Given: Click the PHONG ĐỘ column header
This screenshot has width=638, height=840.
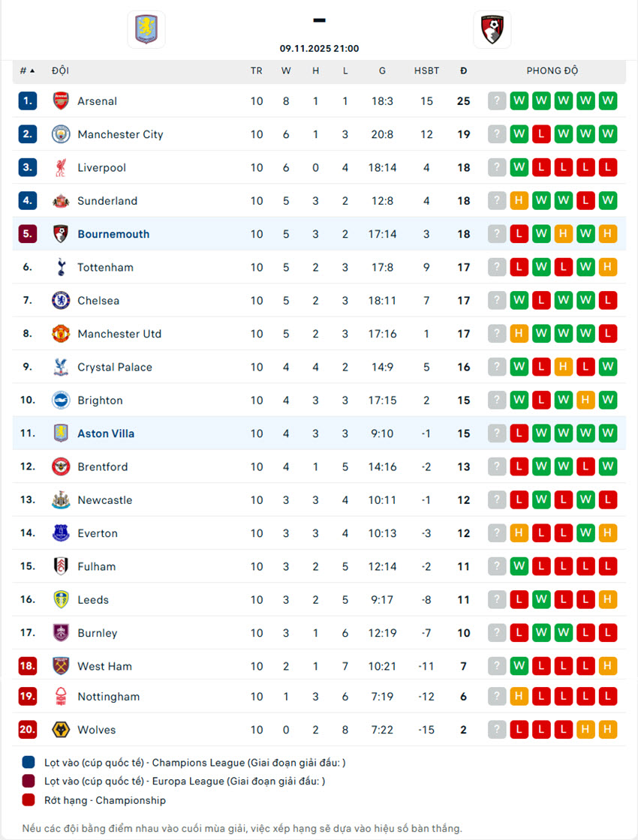Looking at the screenshot, I should pos(552,70).
